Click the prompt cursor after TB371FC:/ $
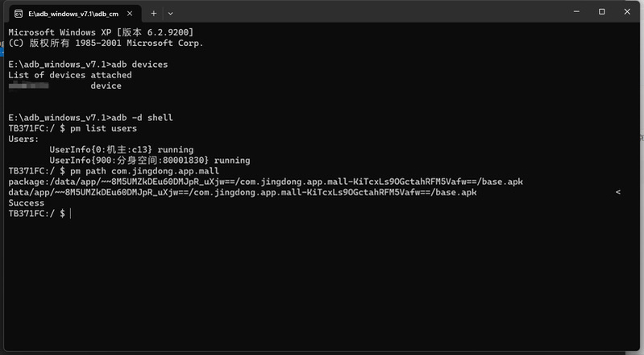 pos(70,214)
